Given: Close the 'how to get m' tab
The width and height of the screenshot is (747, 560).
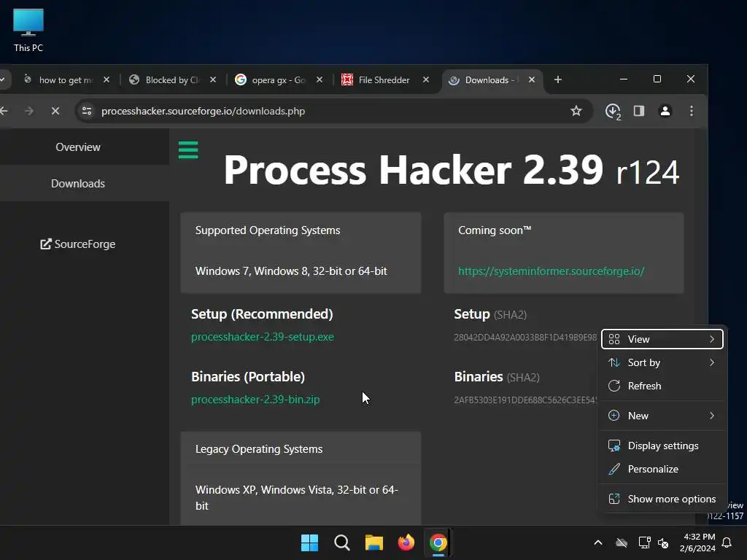Looking at the screenshot, I should tap(107, 80).
